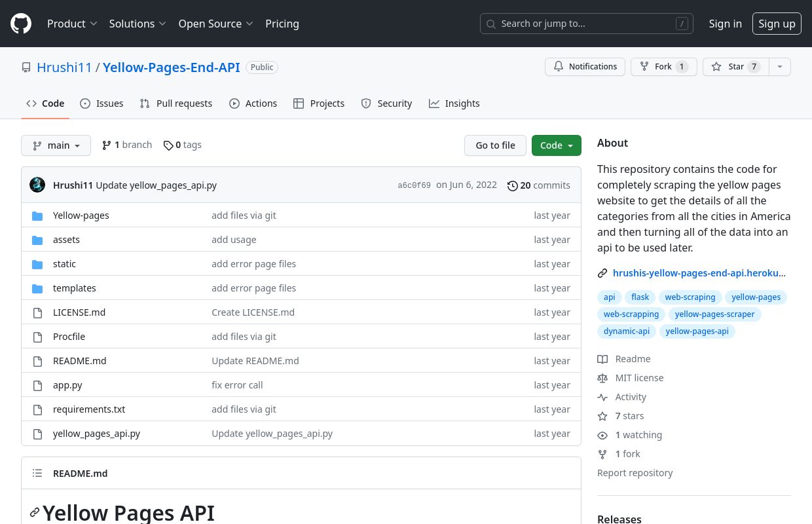
Task: View the 20 commits history
Action: point(539,185)
